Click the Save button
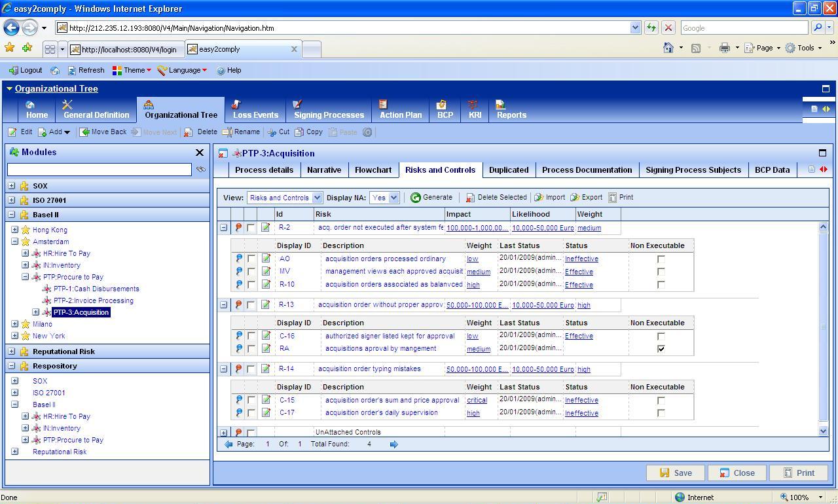Screen dimensions: 838x504 [675, 473]
